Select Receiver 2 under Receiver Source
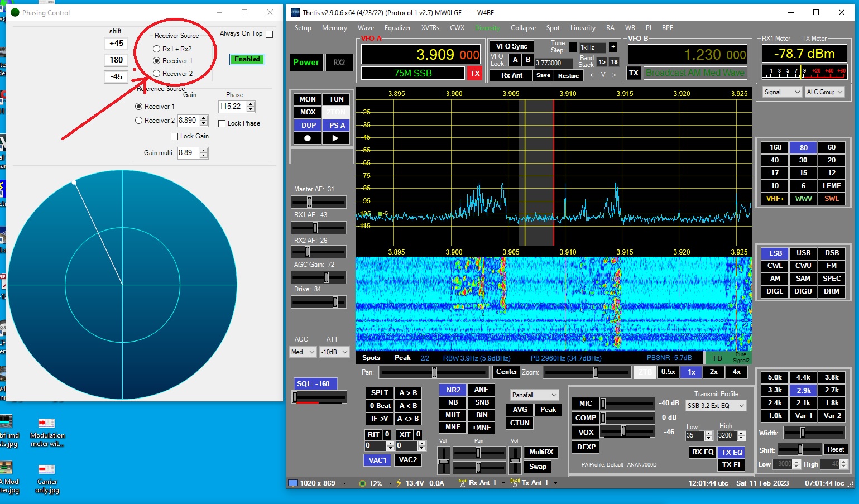Screen dimensions: 859x504 tap(156, 74)
